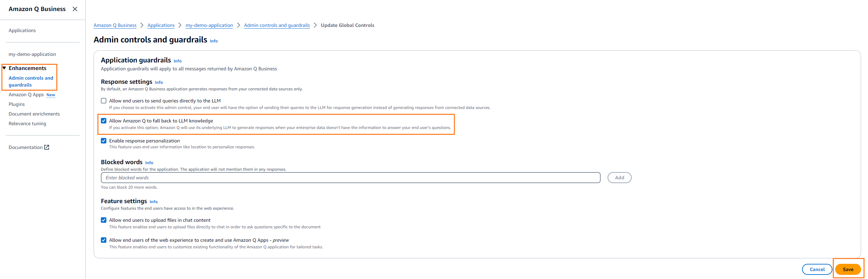Go to Applications breadcrumb link
868x279 pixels.
[x=161, y=25]
